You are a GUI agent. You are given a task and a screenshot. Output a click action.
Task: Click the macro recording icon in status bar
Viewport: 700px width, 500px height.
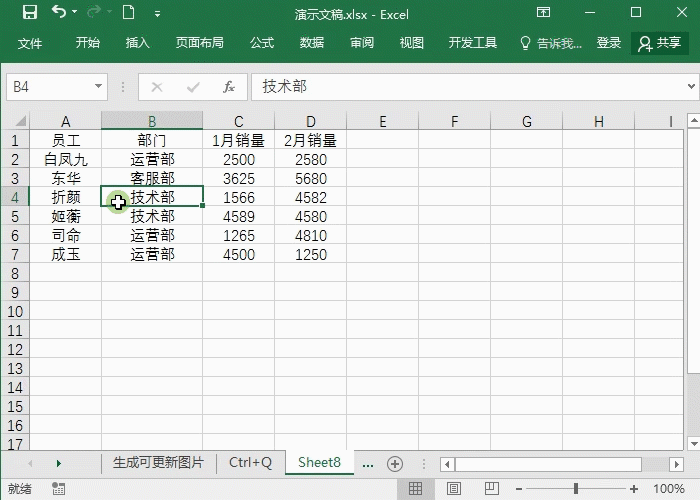58,488
